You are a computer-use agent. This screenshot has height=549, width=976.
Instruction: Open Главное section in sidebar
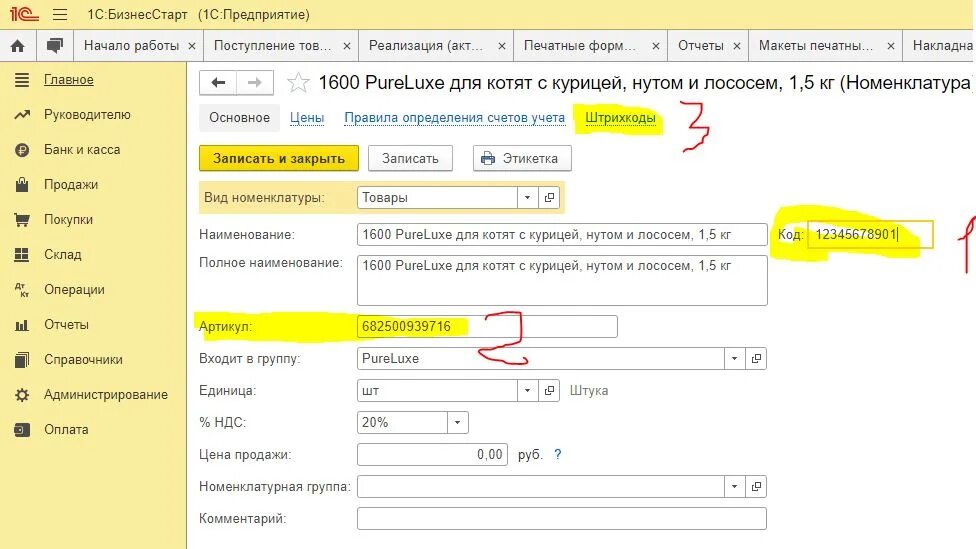[x=68, y=80]
